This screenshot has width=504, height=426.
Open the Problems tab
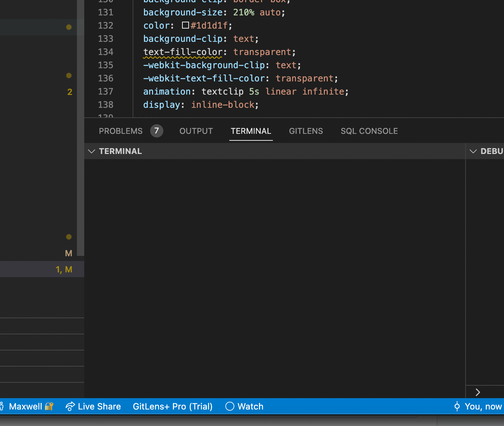tap(121, 131)
